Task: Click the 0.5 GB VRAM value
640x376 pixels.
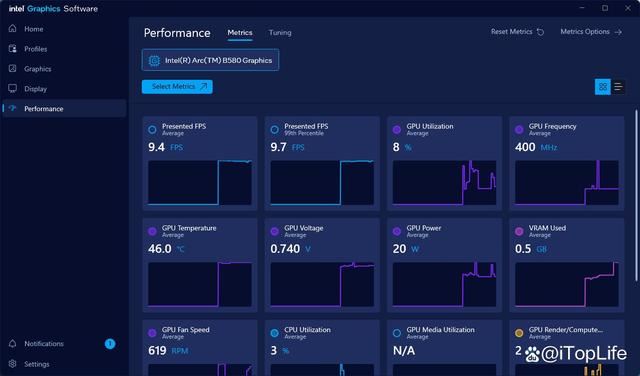Action: pos(531,249)
